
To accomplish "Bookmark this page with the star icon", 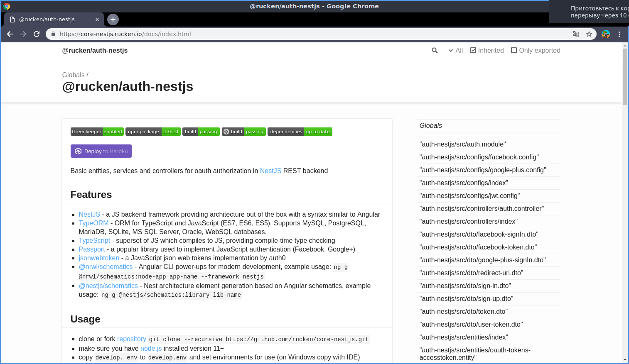I will click(589, 34).
